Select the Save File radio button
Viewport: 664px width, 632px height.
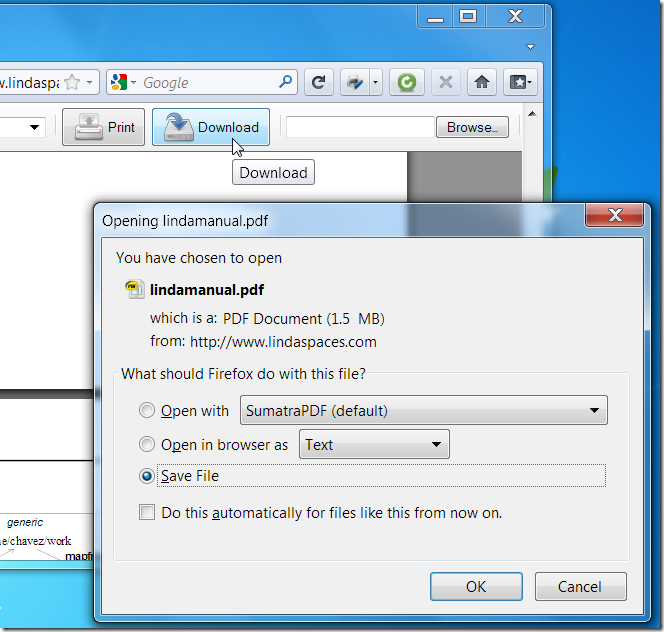tap(147, 476)
